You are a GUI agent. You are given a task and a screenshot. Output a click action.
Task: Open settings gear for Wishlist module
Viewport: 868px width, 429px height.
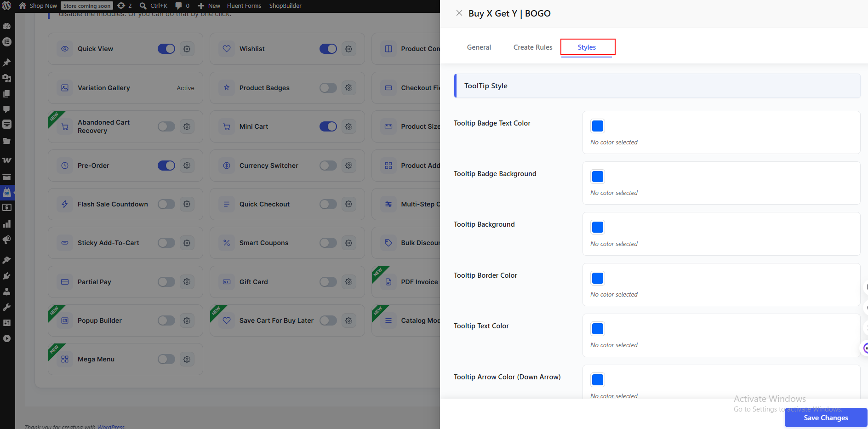click(x=348, y=49)
